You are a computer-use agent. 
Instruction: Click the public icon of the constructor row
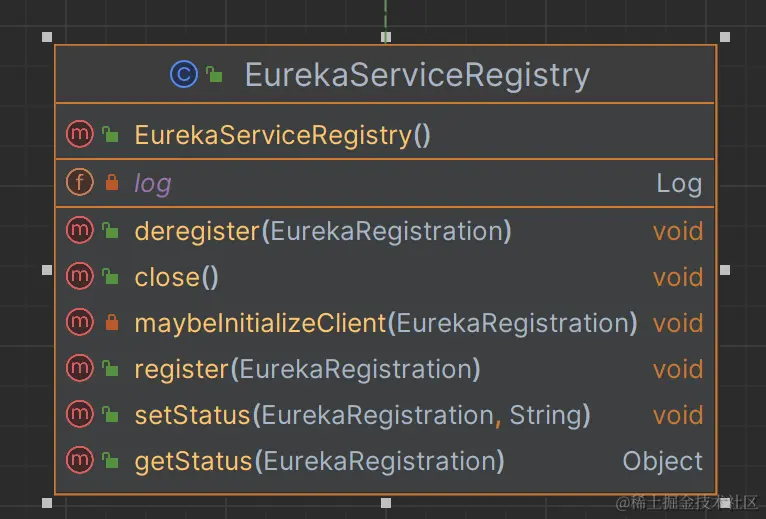110,134
